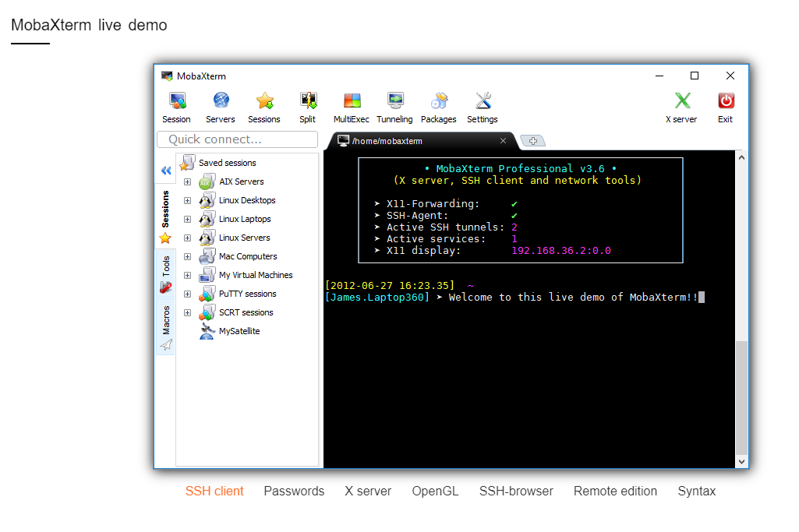Click the MobaXterm Professional v3.6 banner text
This screenshot has height=532, width=799.
pyautogui.click(x=520, y=168)
